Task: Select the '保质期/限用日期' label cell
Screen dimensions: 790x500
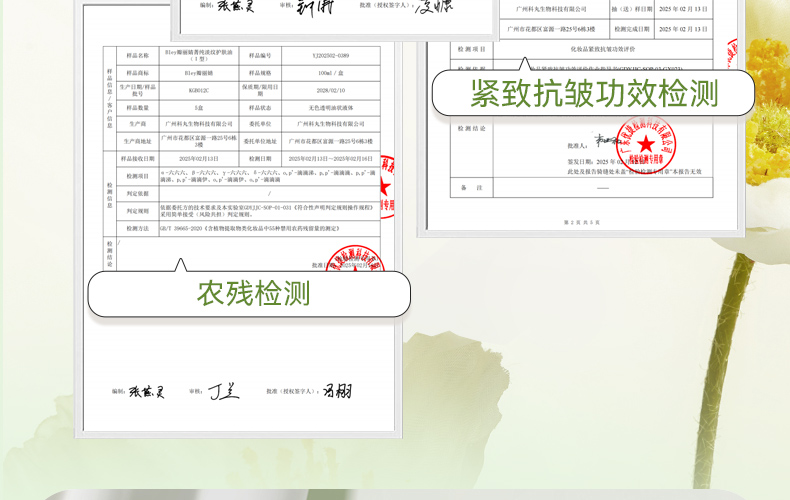Action: pos(260,90)
